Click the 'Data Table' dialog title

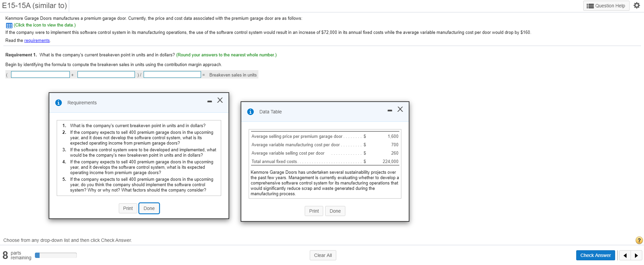[270, 112]
